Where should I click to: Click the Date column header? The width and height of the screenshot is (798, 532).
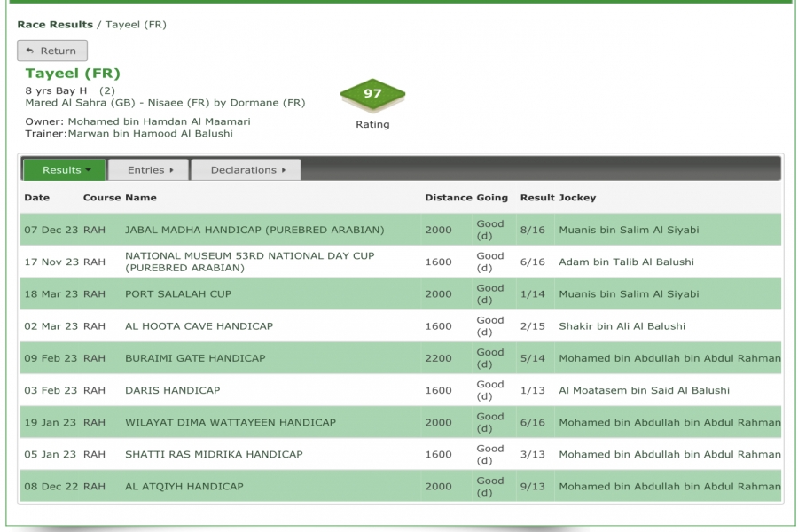click(x=37, y=197)
